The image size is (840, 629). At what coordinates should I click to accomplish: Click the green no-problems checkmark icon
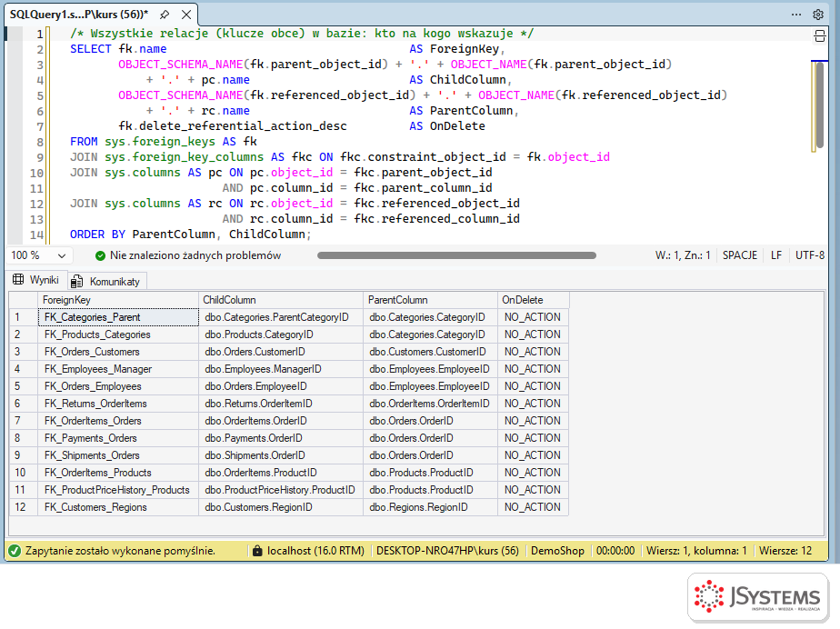(100, 255)
